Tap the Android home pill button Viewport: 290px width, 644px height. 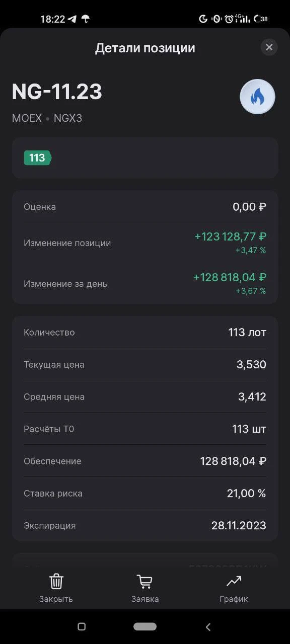tap(145, 627)
